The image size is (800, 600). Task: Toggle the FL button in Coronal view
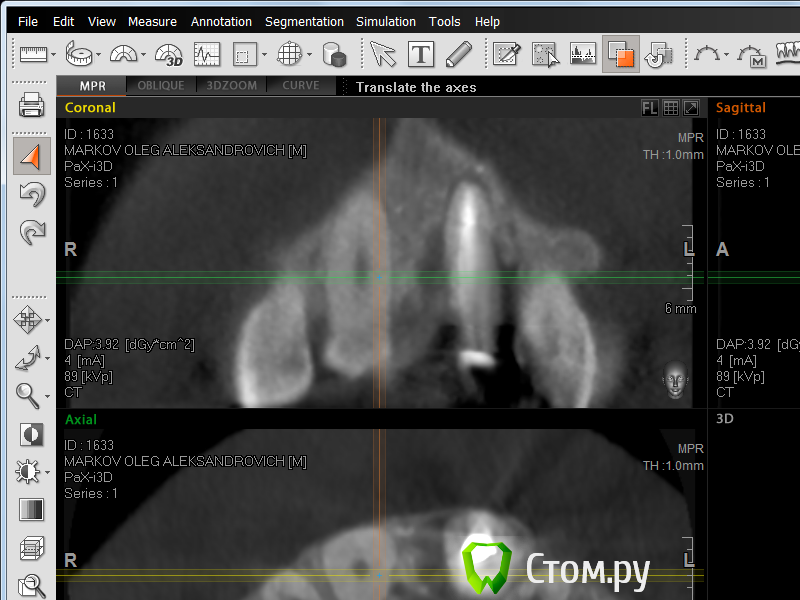(x=650, y=108)
